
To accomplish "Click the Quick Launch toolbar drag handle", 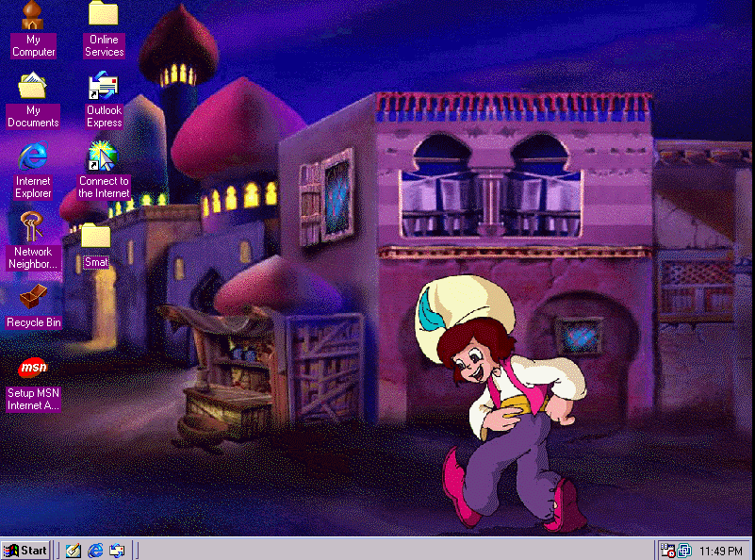I will (x=59, y=550).
